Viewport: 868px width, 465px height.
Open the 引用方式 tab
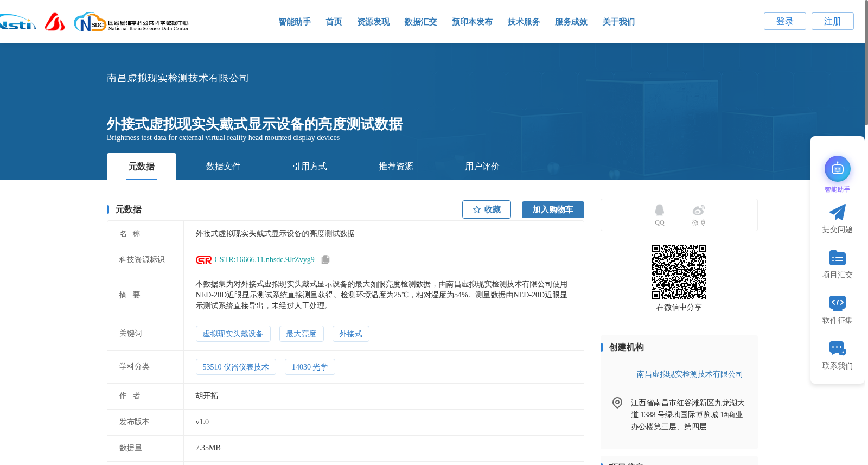coord(310,167)
